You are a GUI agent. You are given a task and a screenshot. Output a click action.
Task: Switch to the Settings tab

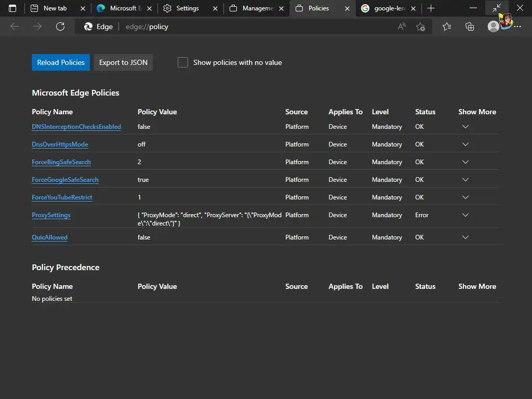(x=187, y=8)
